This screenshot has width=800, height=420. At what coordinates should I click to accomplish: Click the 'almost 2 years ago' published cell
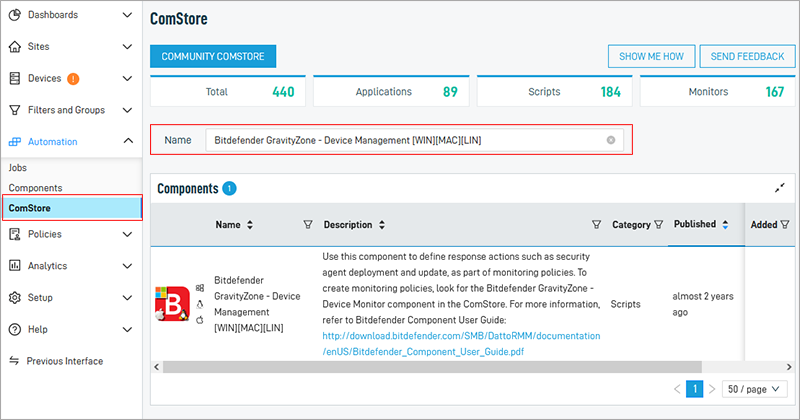pyautogui.click(x=703, y=304)
